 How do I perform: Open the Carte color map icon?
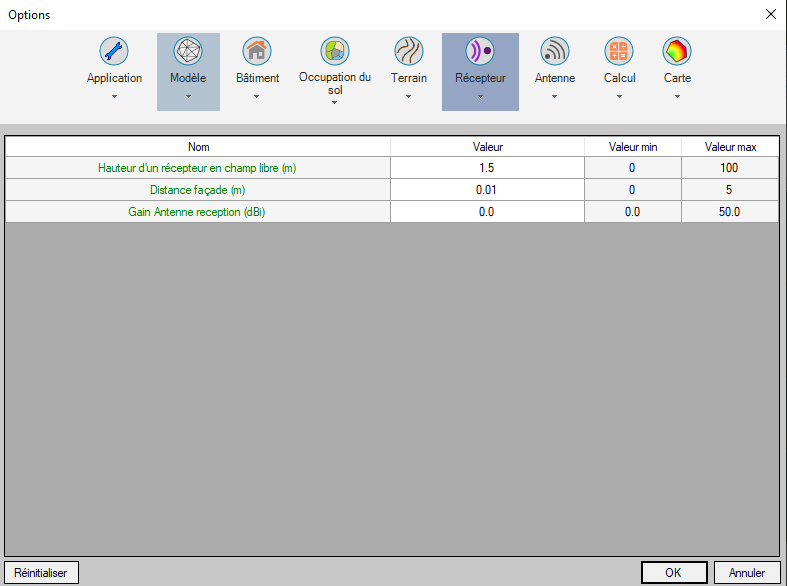tap(677, 51)
